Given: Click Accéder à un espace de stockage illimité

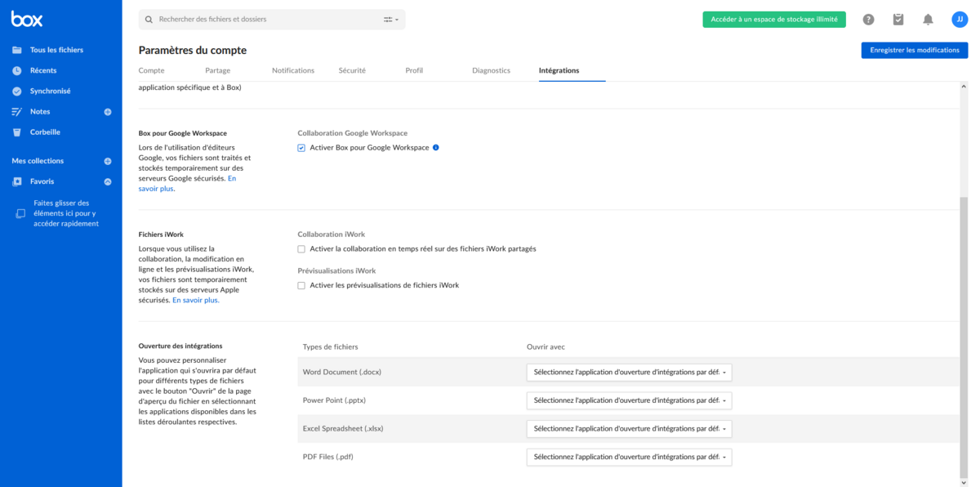Looking at the screenshot, I should pos(774,20).
